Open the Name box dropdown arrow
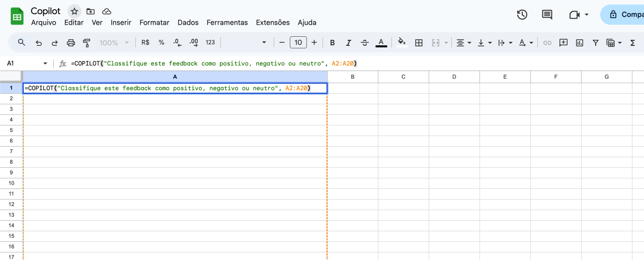Image resolution: width=644 pixels, height=260 pixels. pos(45,63)
